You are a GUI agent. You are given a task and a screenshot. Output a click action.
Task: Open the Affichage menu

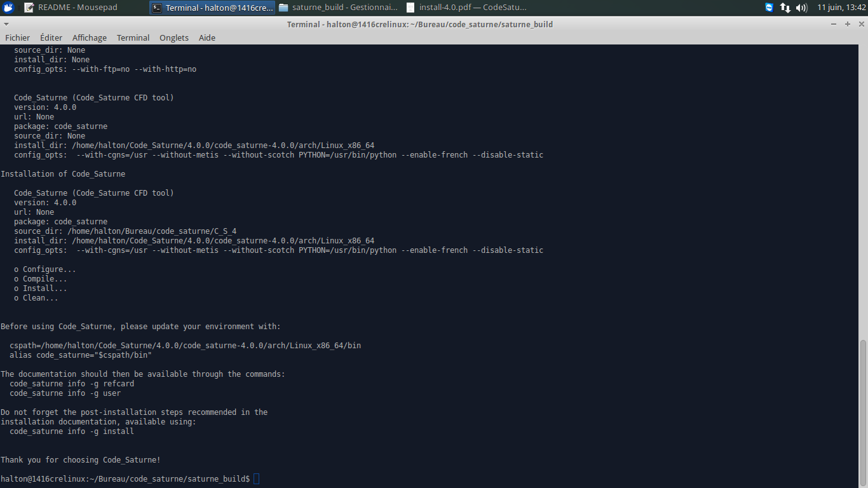coord(90,37)
